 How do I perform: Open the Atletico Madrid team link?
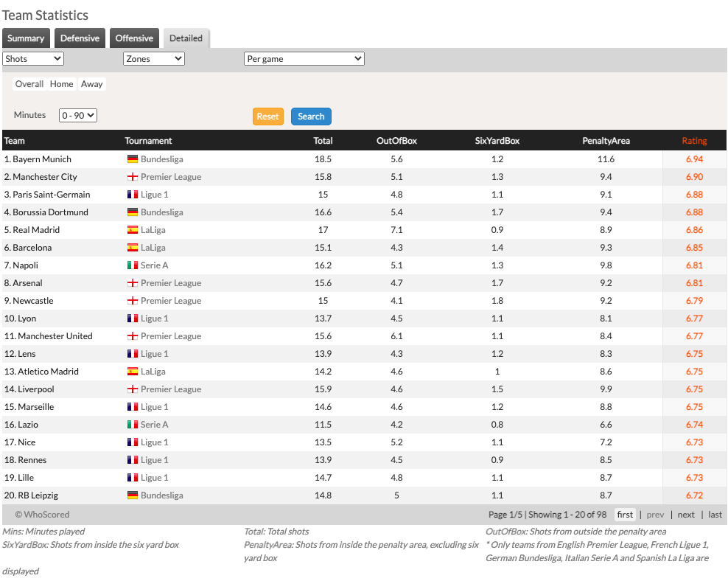click(49, 372)
